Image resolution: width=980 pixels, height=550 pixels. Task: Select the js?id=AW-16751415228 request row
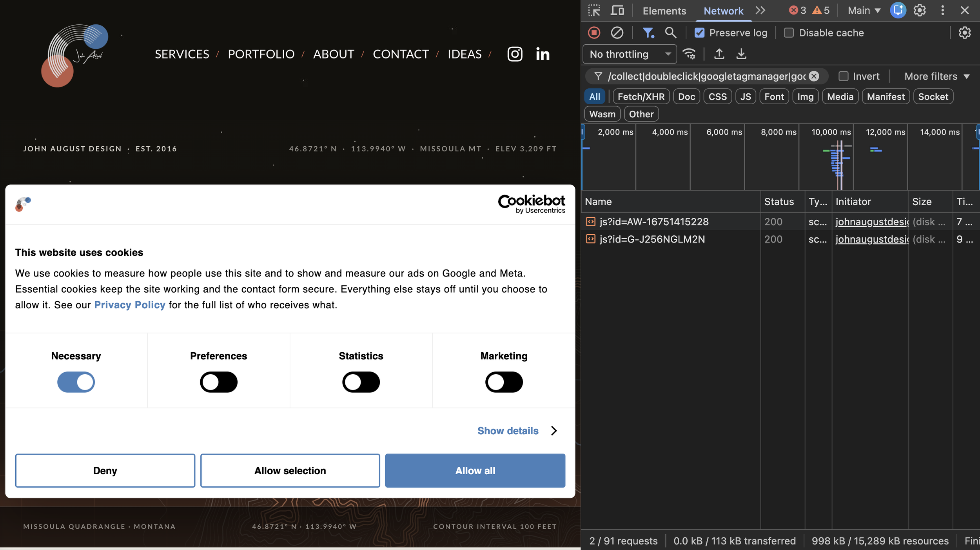point(780,222)
